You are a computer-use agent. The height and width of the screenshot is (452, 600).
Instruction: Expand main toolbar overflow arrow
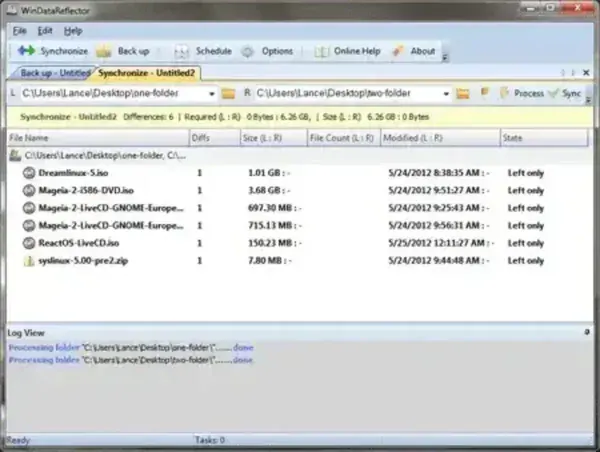445,58
